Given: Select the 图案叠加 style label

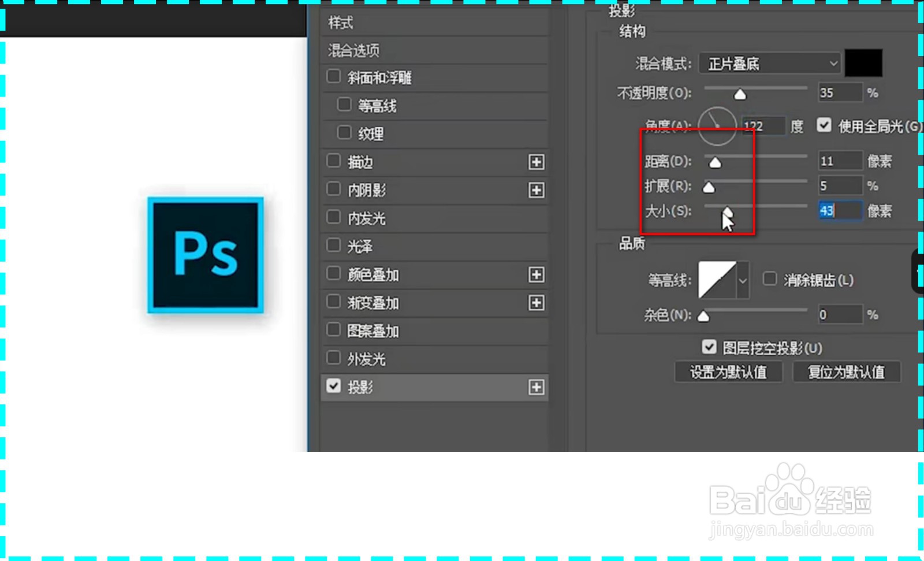Looking at the screenshot, I should click(373, 331).
